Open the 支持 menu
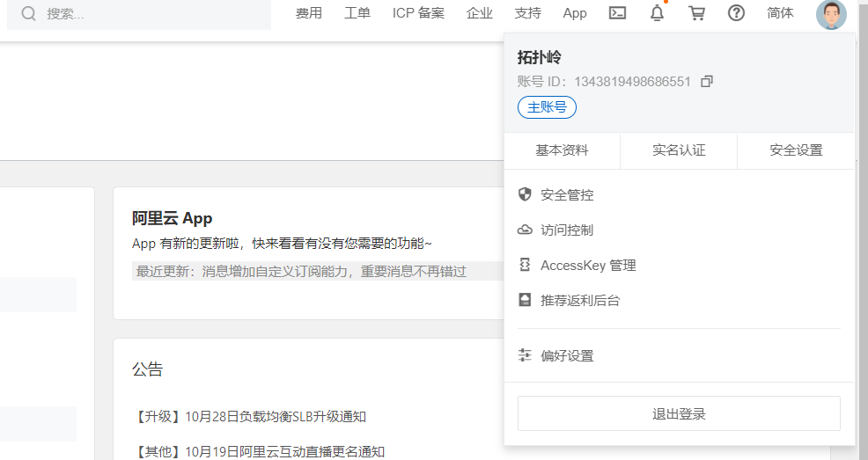The height and width of the screenshot is (460, 868). pyautogui.click(x=527, y=13)
